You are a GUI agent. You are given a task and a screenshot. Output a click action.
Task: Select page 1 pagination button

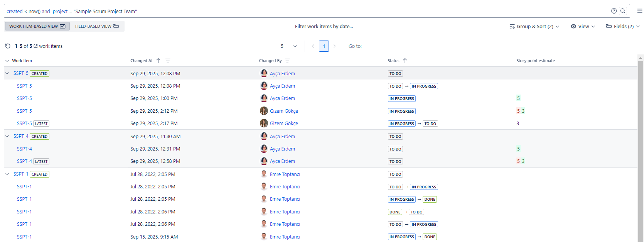[324, 46]
